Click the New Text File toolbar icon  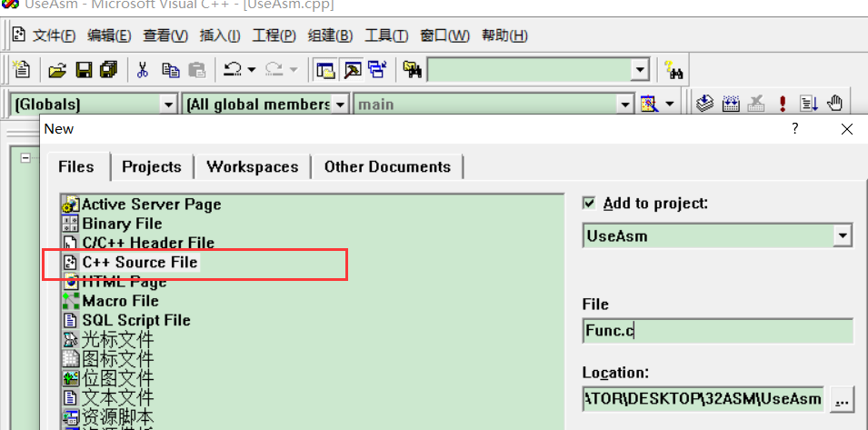(22, 70)
